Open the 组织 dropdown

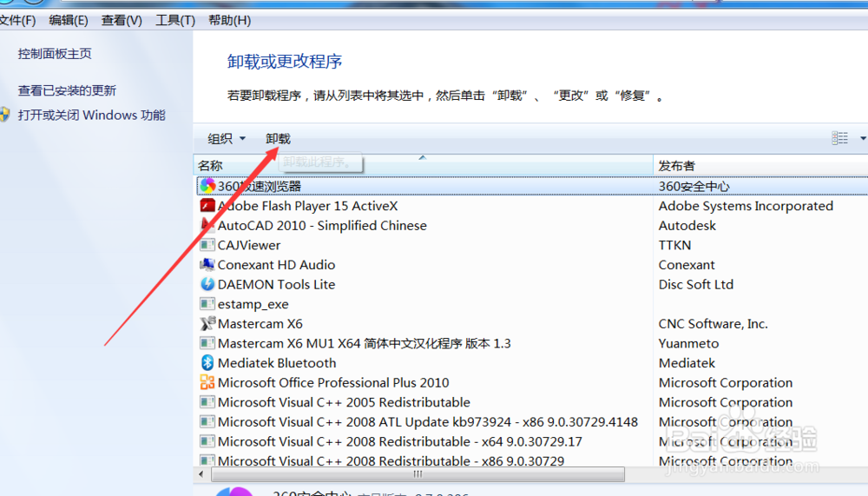point(227,138)
